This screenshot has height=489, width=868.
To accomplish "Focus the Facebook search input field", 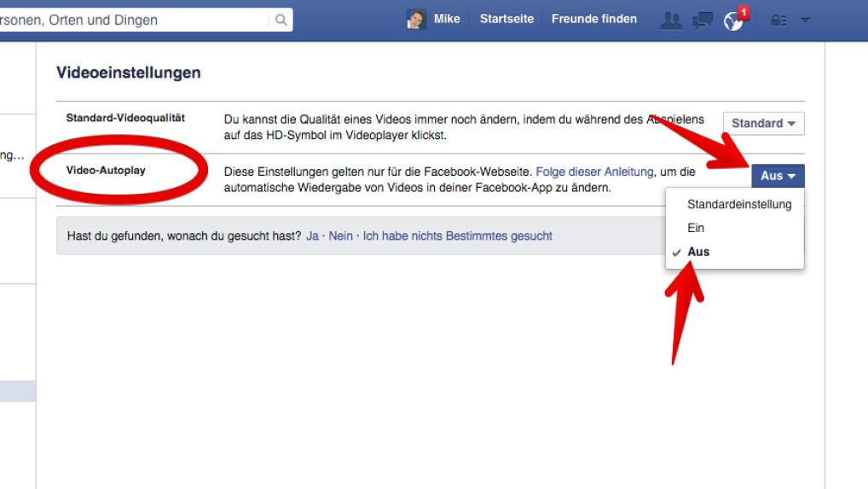I will (135, 20).
